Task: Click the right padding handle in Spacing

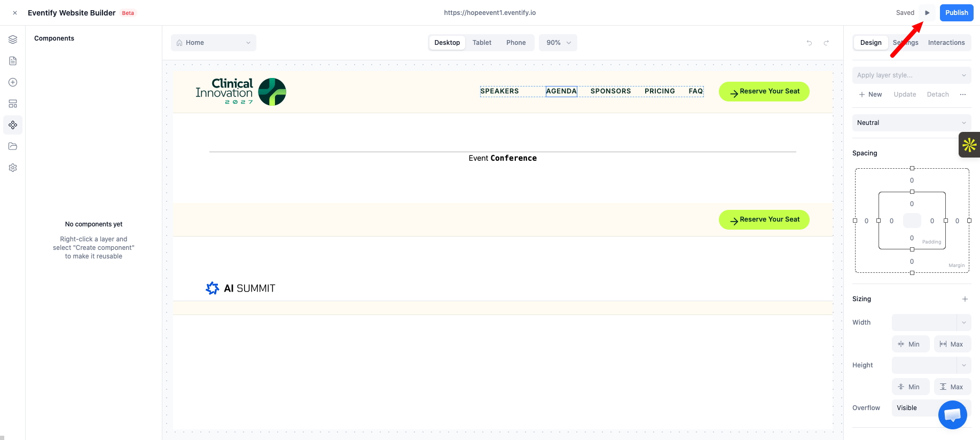Action: pos(946,221)
